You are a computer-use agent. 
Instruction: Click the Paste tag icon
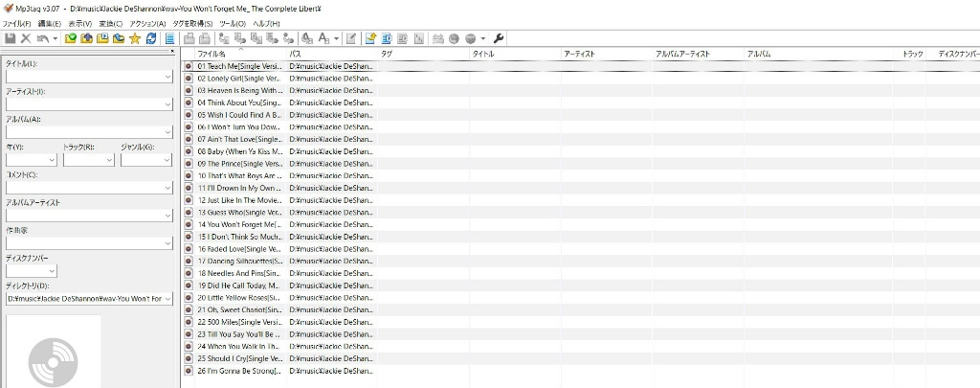coord(205,38)
